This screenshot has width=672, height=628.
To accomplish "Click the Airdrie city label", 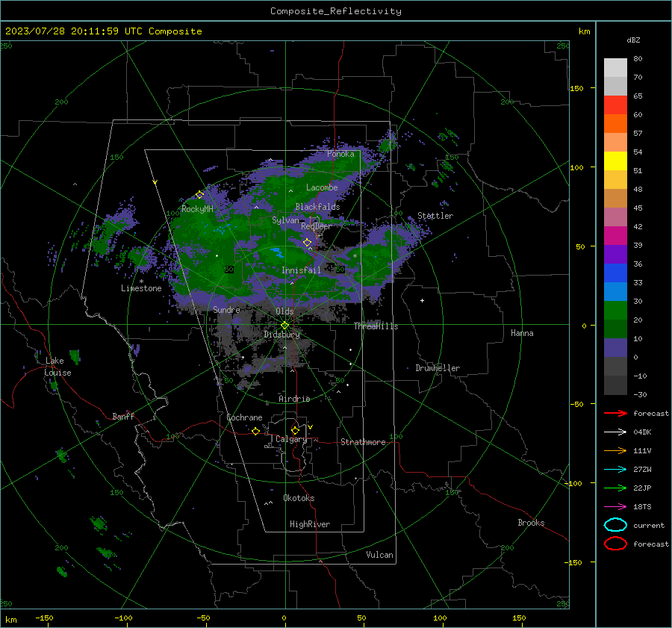I will tap(294, 399).
